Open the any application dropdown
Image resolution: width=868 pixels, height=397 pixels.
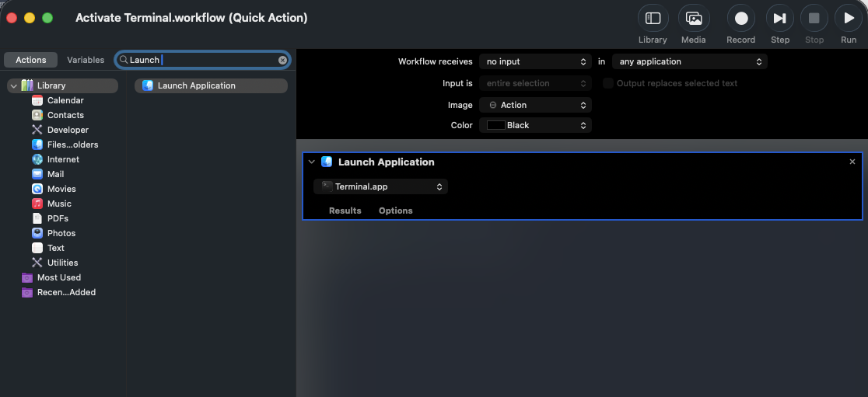[689, 61]
